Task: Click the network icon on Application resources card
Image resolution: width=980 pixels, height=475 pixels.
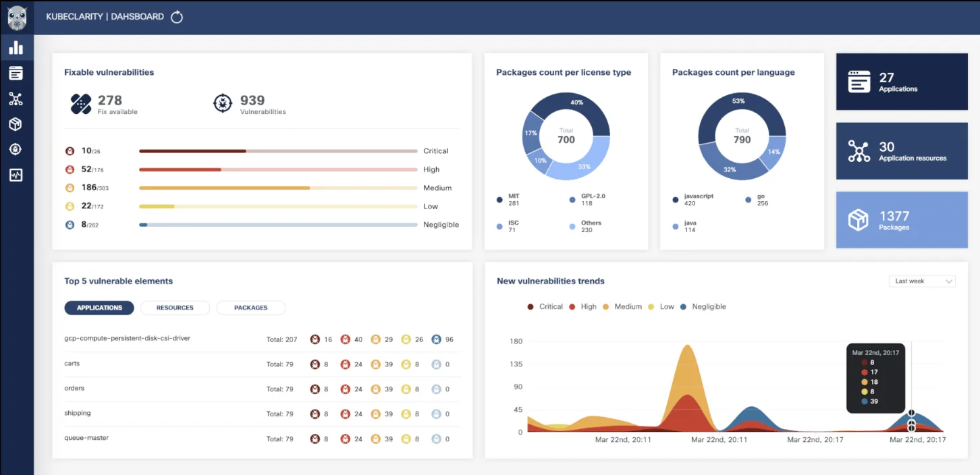Action: point(859,151)
